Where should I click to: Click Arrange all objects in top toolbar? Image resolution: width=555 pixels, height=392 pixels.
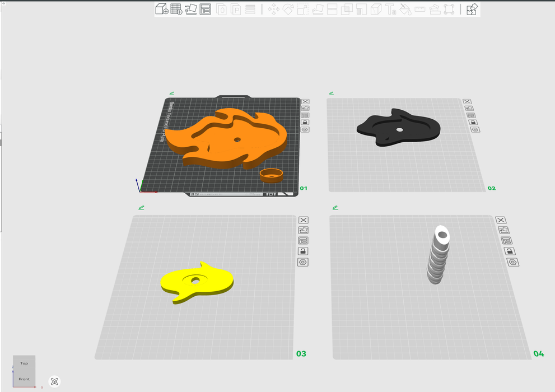pyautogui.click(x=206, y=9)
